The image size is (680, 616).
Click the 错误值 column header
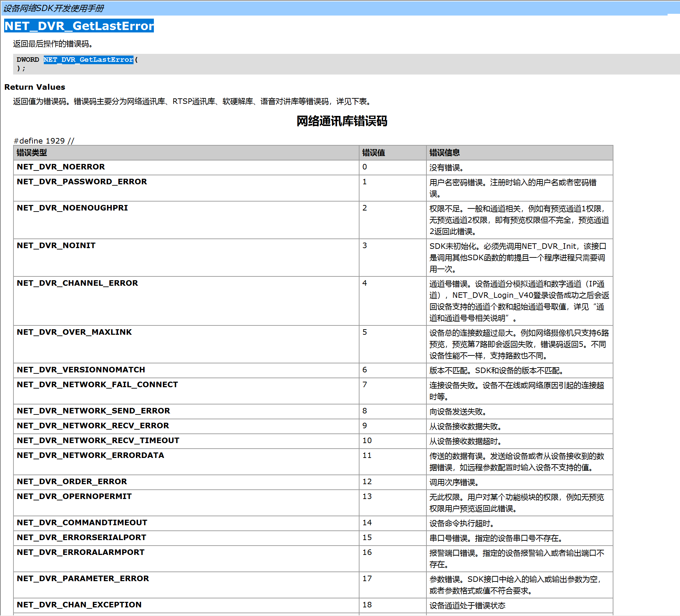coord(393,153)
